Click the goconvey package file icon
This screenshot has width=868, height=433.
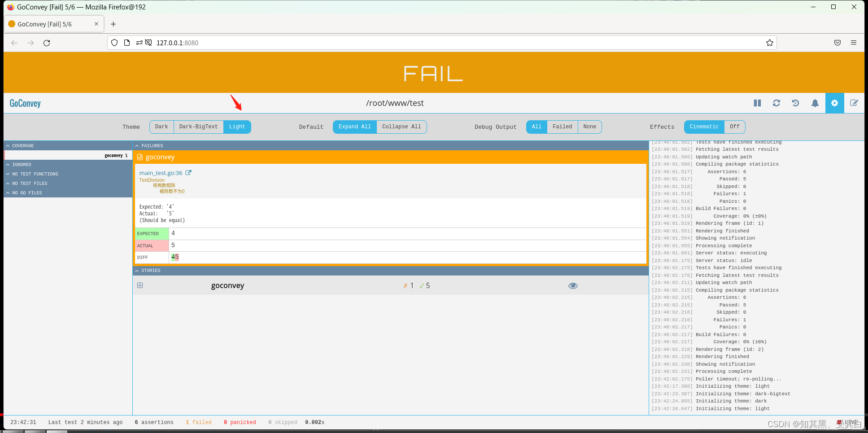click(140, 157)
